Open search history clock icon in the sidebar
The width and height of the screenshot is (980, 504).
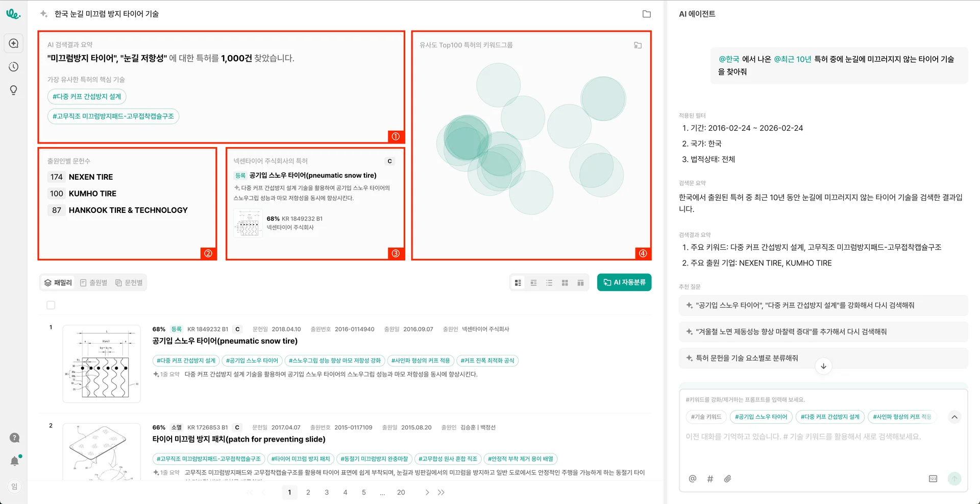tap(14, 67)
